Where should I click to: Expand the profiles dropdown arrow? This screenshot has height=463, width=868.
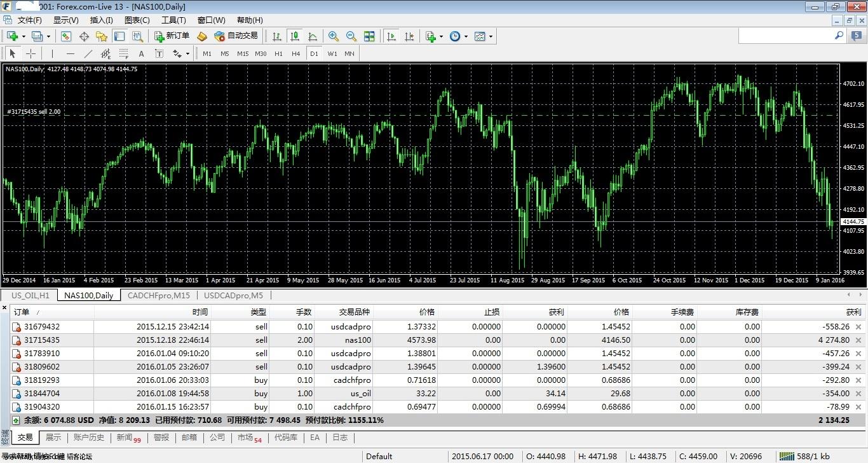[48, 36]
